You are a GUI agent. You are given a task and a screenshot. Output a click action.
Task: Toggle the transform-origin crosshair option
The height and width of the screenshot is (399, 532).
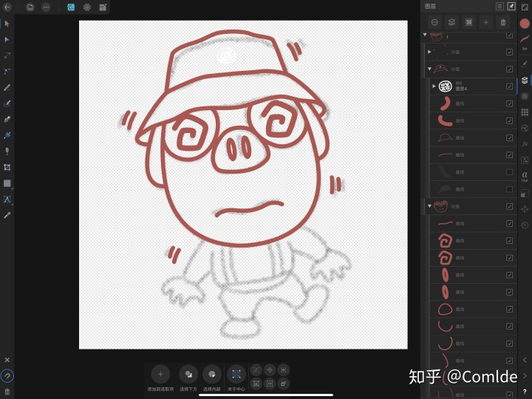click(x=270, y=370)
